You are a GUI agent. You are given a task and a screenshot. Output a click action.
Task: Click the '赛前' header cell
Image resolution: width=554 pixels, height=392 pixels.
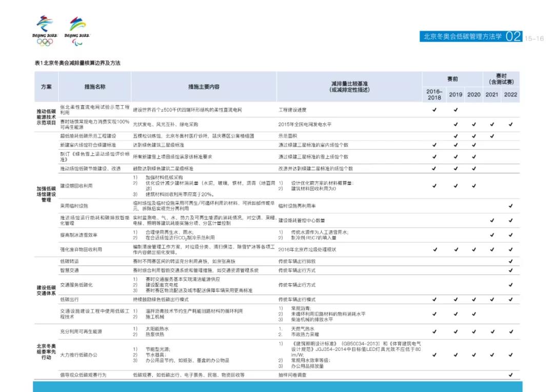452,79
